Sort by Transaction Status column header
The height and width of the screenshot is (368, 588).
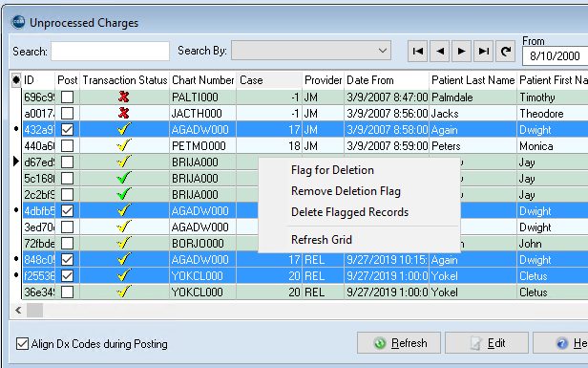pyautogui.click(x=124, y=80)
